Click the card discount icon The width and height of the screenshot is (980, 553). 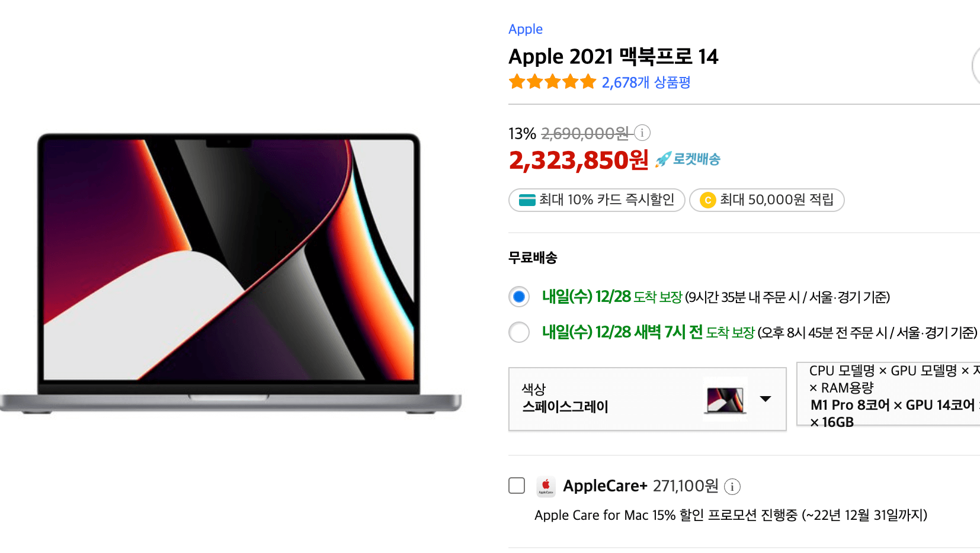pos(527,200)
